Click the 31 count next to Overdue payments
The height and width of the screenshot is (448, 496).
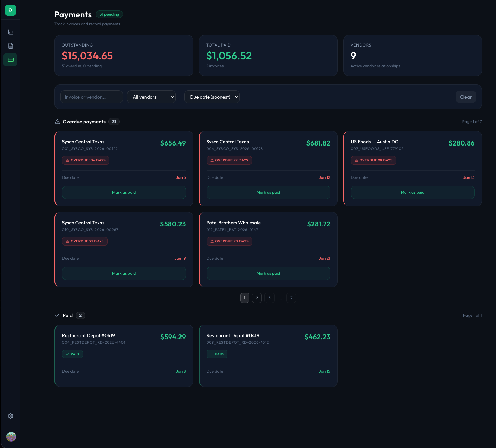coord(114,122)
